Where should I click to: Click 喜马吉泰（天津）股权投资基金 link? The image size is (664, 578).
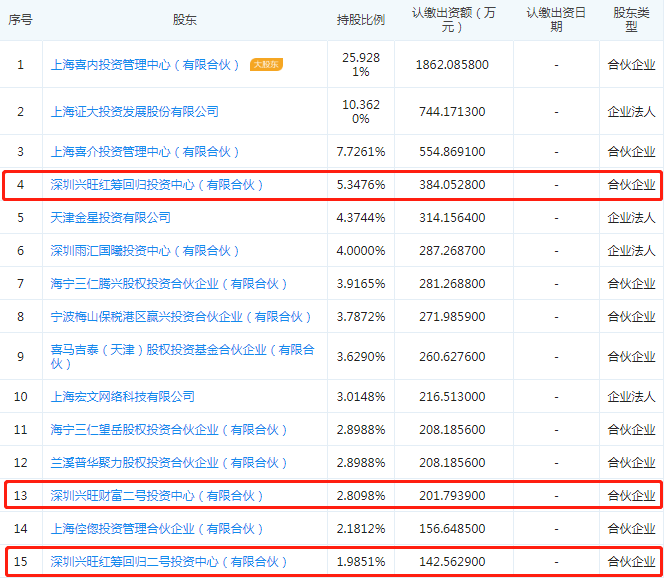(182, 350)
